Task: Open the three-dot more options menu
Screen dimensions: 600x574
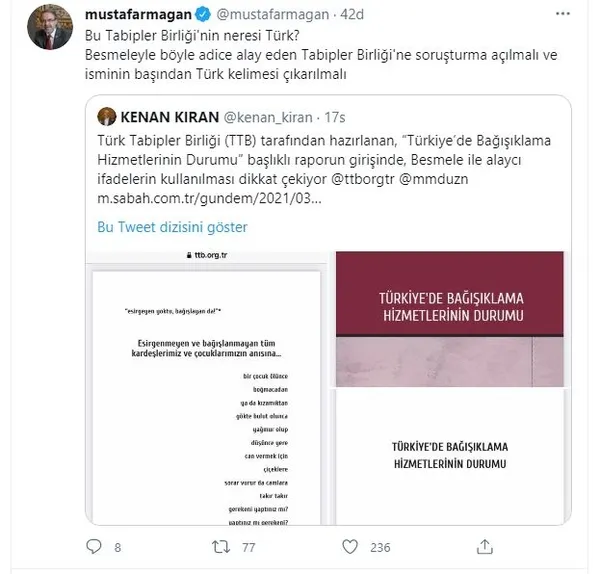Action: click(562, 14)
